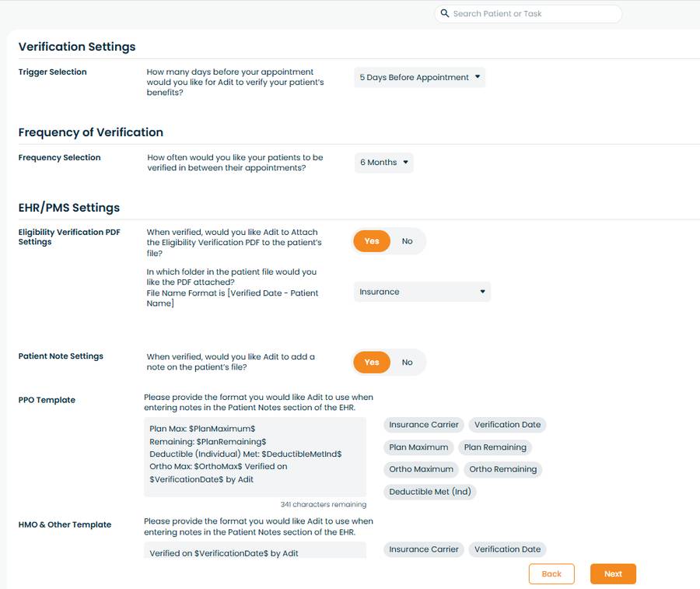Screen dimensions: 700x589
Task: Insert Insurance Carrier tag into HMO template
Action: point(424,549)
